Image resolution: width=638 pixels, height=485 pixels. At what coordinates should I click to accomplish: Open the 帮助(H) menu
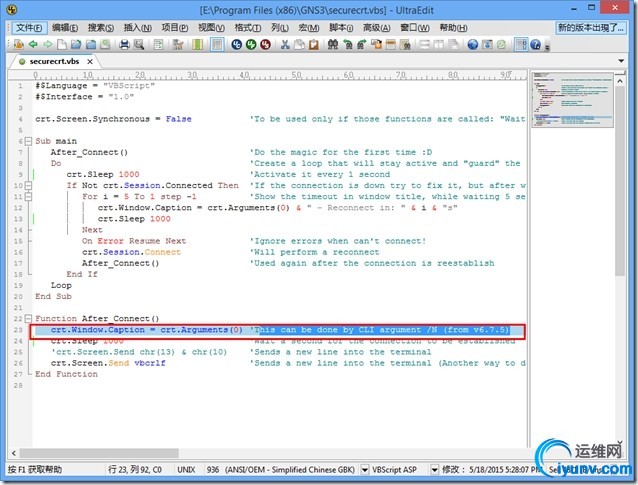click(x=453, y=28)
